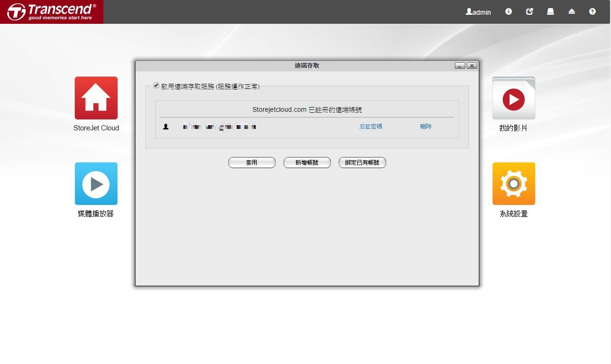Select the blurred registered account email

click(x=220, y=127)
